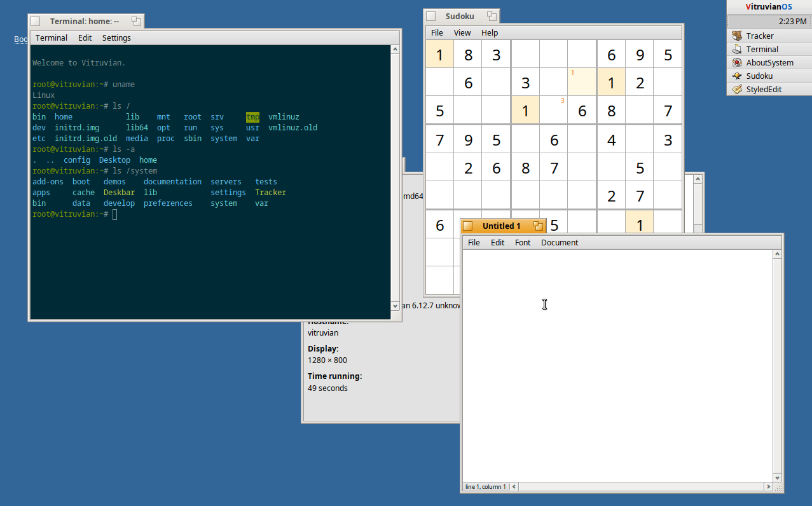The height and width of the screenshot is (506, 812).
Task: Open the Terminal Settings menu
Action: 116,38
